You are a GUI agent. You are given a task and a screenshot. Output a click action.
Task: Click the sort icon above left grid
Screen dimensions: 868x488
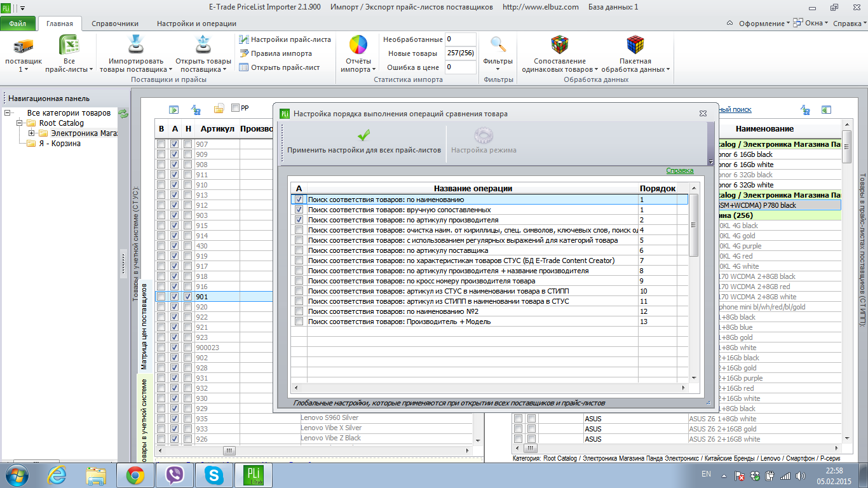point(196,109)
